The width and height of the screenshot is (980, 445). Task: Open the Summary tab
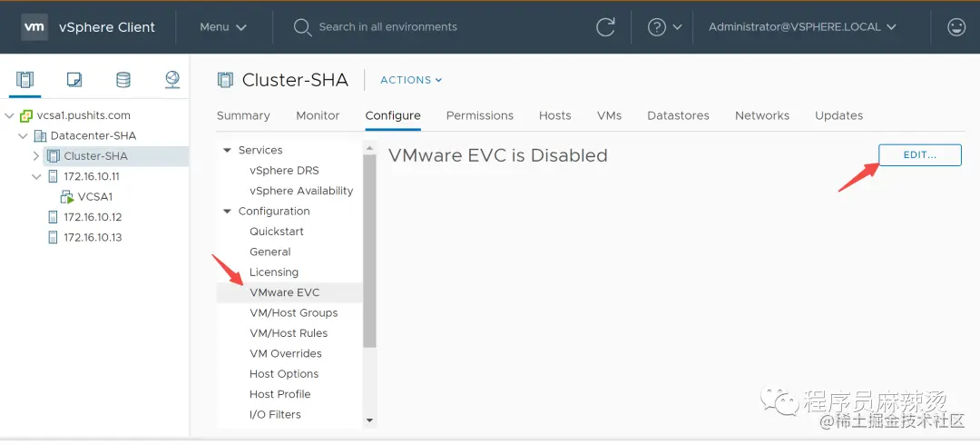click(243, 115)
